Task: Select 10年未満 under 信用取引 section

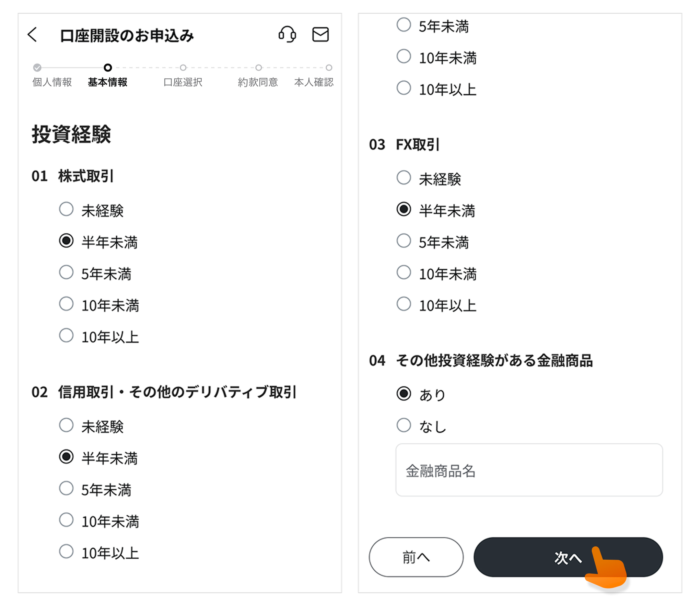Action: [x=66, y=520]
